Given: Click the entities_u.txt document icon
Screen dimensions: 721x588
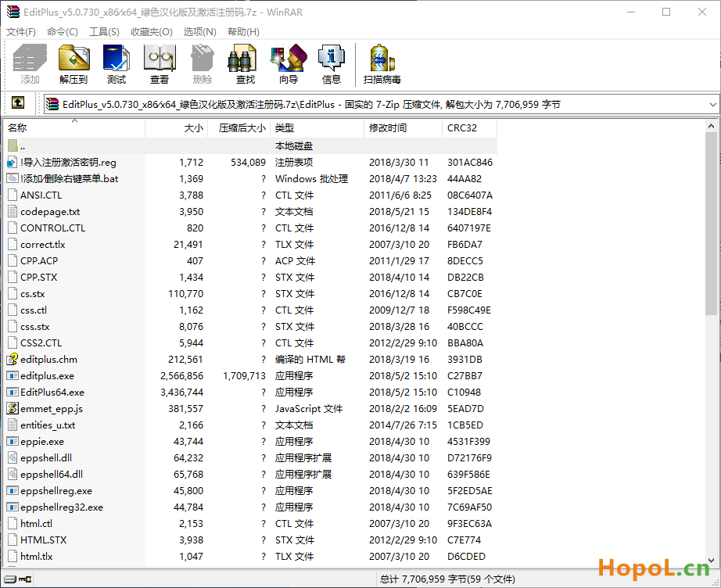Looking at the screenshot, I should [13, 425].
